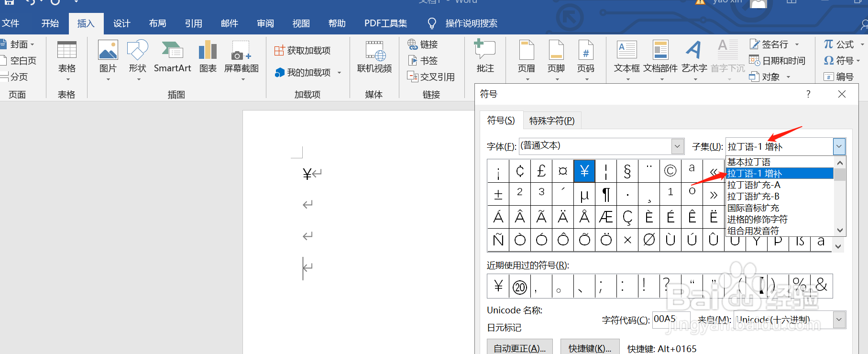Viewport: 868px width, 354px height.
Task: Choose 国际音标扩充 in subset list
Action: [x=780, y=208]
